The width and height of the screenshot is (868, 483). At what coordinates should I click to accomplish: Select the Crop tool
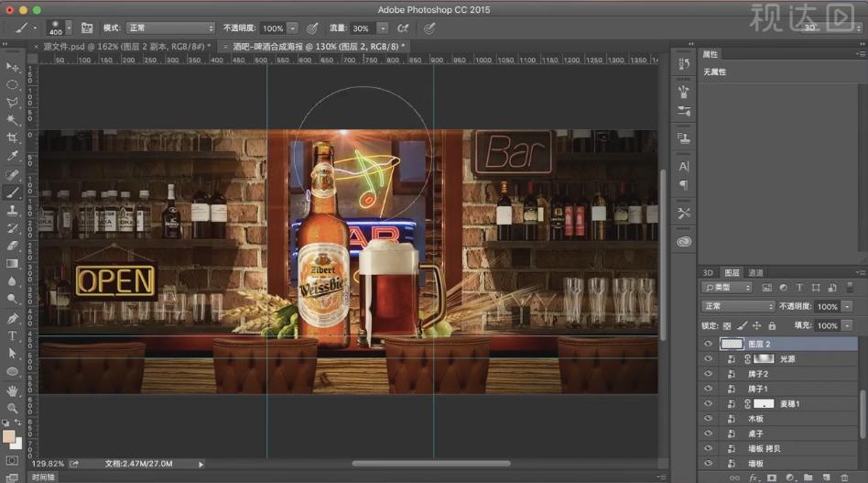tap(12, 137)
